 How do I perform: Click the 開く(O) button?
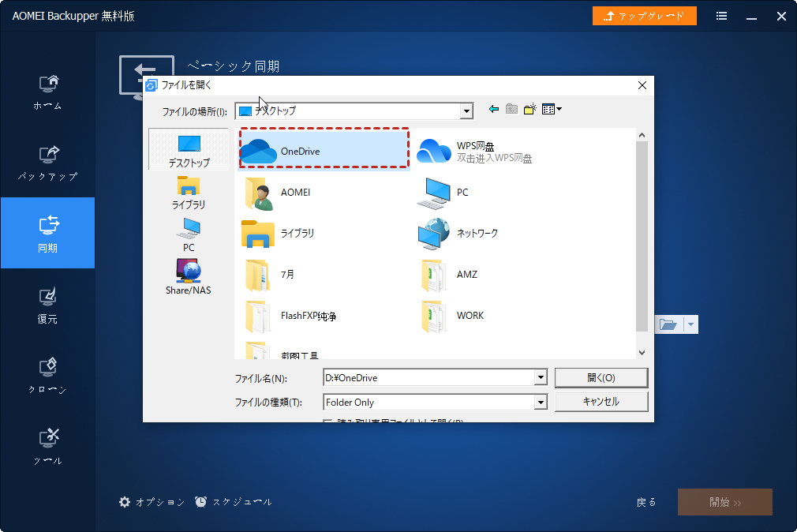pos(601,377)
